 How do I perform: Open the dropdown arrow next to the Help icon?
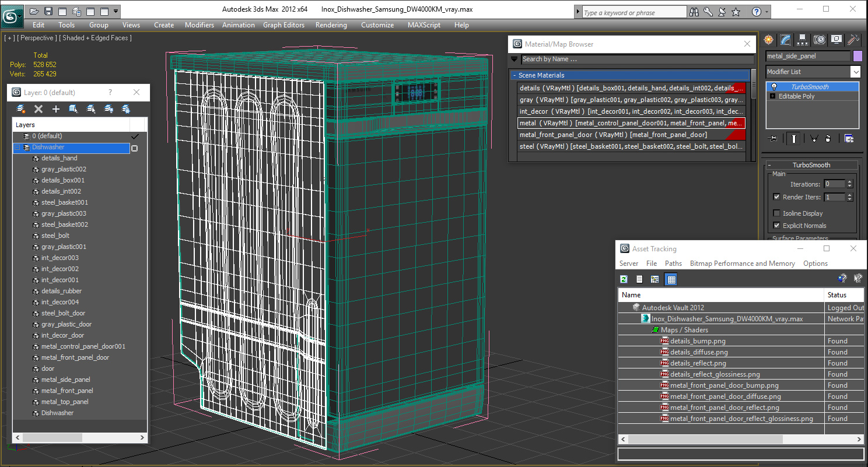coord(766,12)
